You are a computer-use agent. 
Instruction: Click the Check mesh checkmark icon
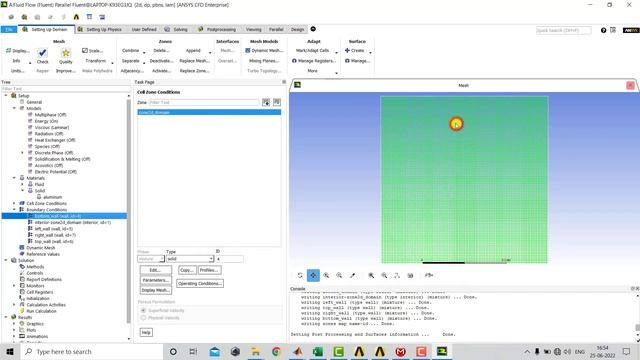click(x=42, y=53)
